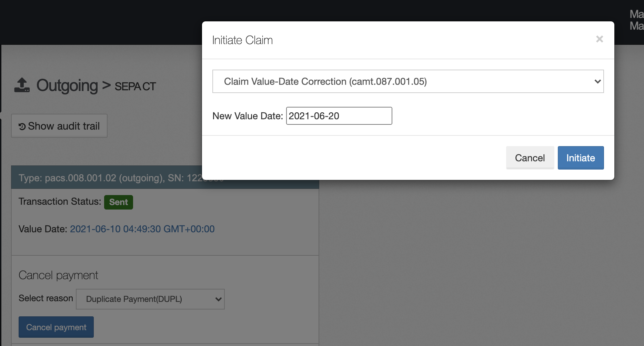This screenshot has height=346, width=644.
Task: Follow the blue Value Date timestamp link
Action: tap(142, 228)
